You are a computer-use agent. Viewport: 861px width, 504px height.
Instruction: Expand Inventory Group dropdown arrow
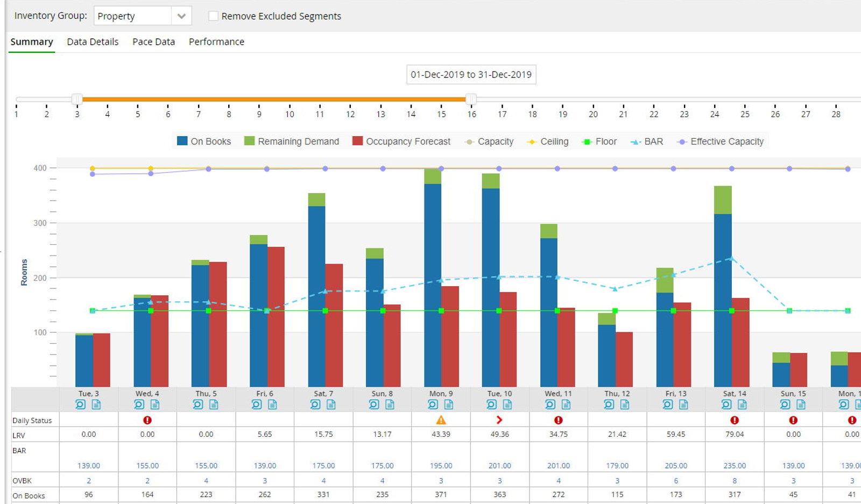click(181, 16)
